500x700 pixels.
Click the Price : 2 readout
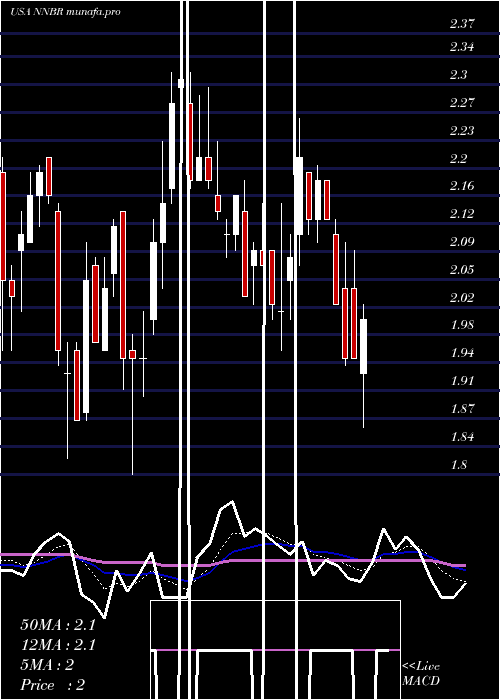(x=53, y=685)
